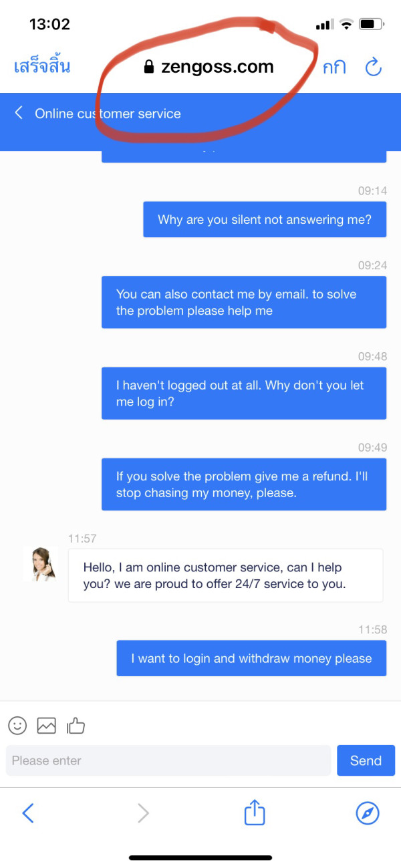Open in Safari compass icon
The image size is (401, 868).
point(368,813)
